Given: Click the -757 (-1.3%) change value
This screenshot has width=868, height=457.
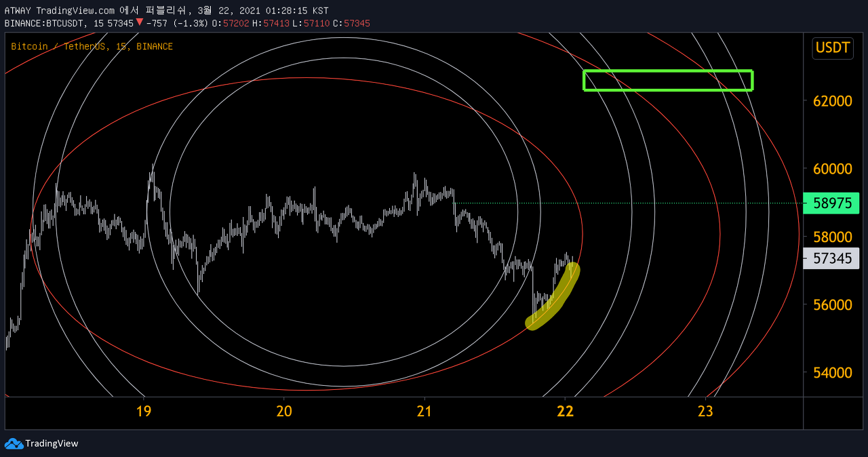Looking at the screenshot, I should pos(176,23).
